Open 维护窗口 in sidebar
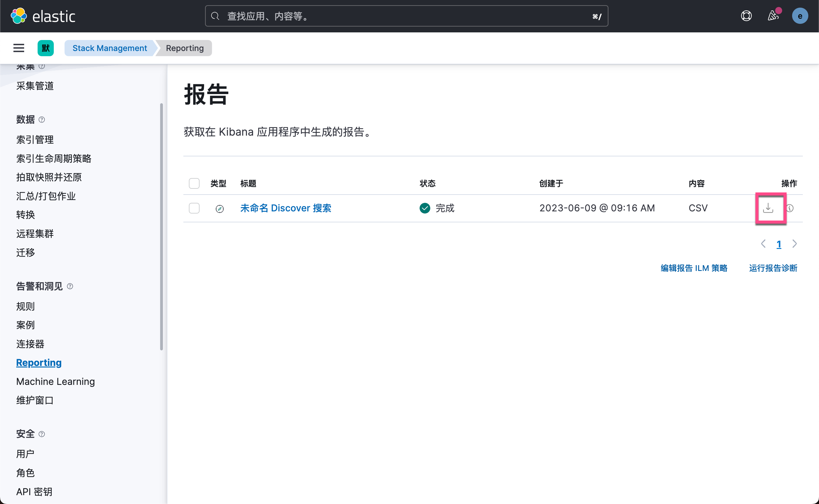Screen dimensions: 819x504 (35, 400)
